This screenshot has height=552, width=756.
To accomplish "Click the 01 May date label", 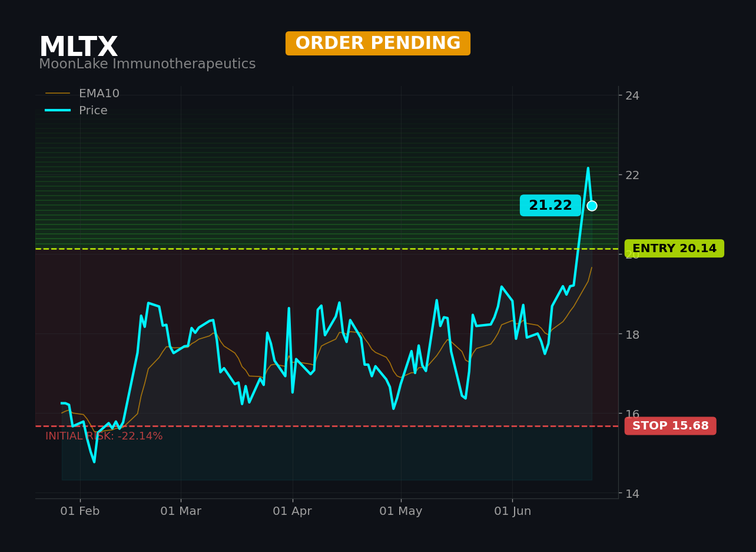I will [401, 511].
